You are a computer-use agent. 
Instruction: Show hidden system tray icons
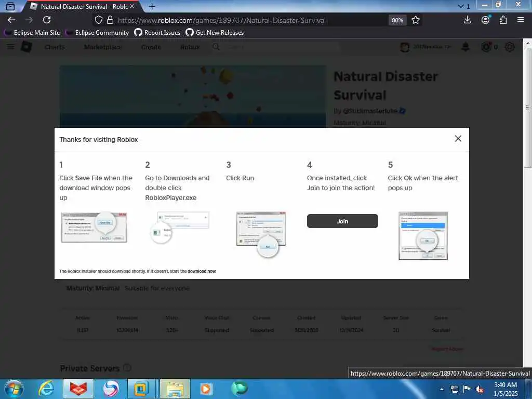(442, 389)
